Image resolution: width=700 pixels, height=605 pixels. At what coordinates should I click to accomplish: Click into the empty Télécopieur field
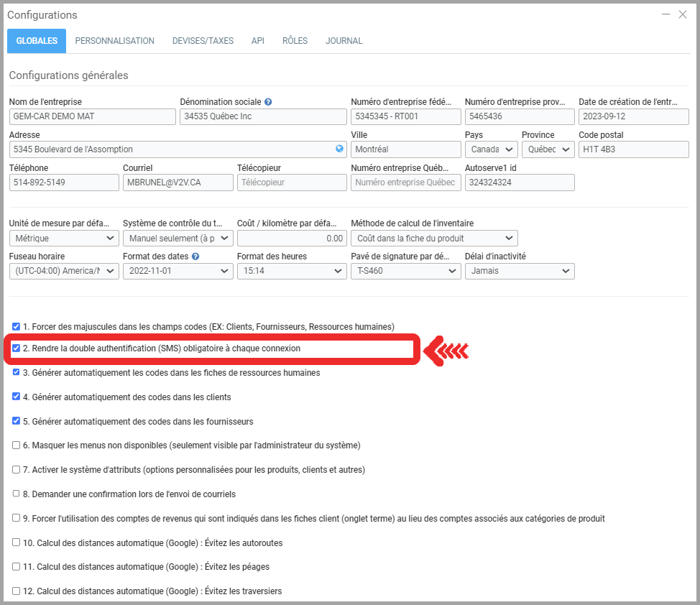pos(291,183)
